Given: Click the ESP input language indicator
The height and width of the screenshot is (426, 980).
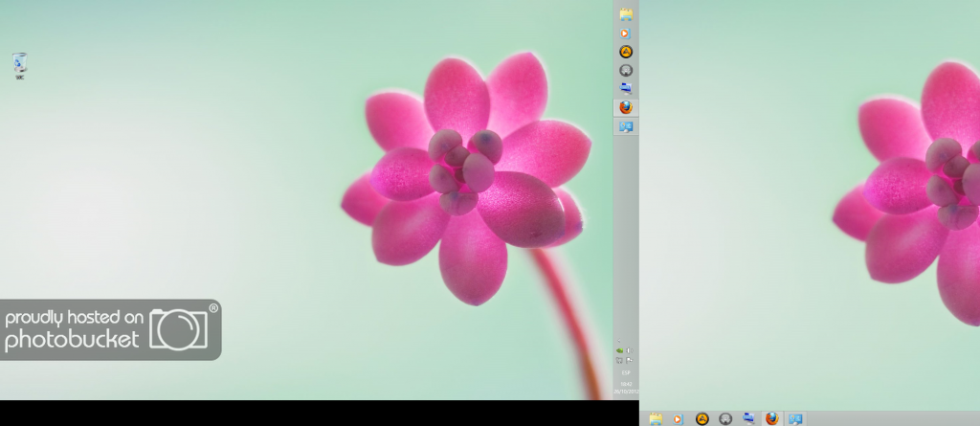Looking at the screenshot, I should [x=626, y=372].
